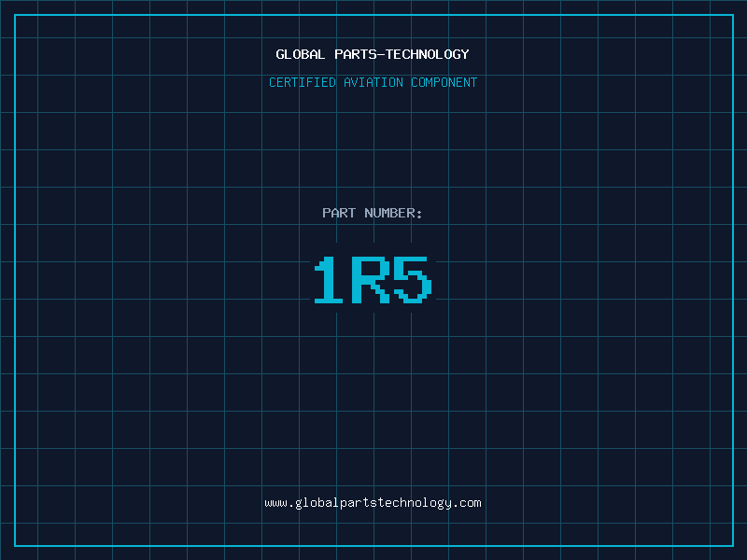Click the letter R in part number
Viewport: 747px width, 560px height.
click(x=371, y=280)
